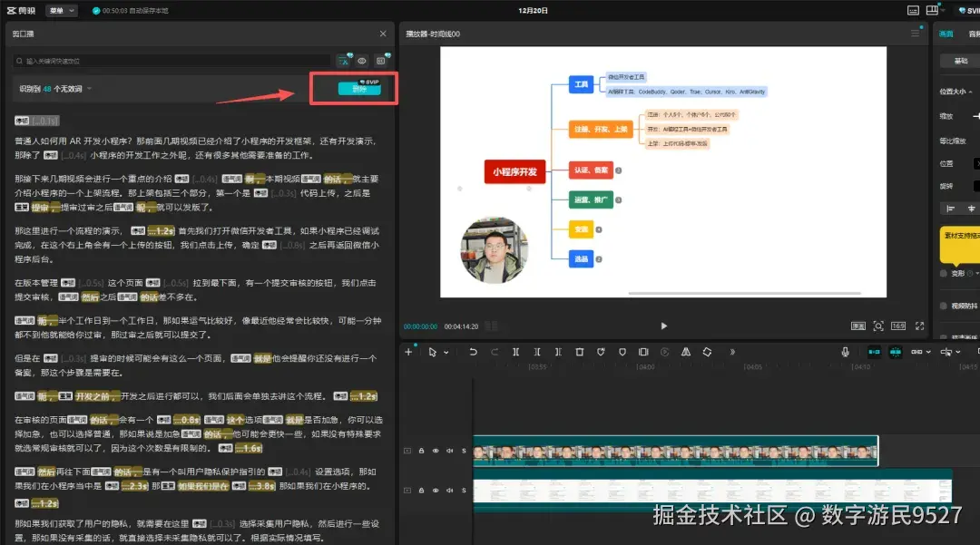Click the redo arrow icon

point(495,352)
